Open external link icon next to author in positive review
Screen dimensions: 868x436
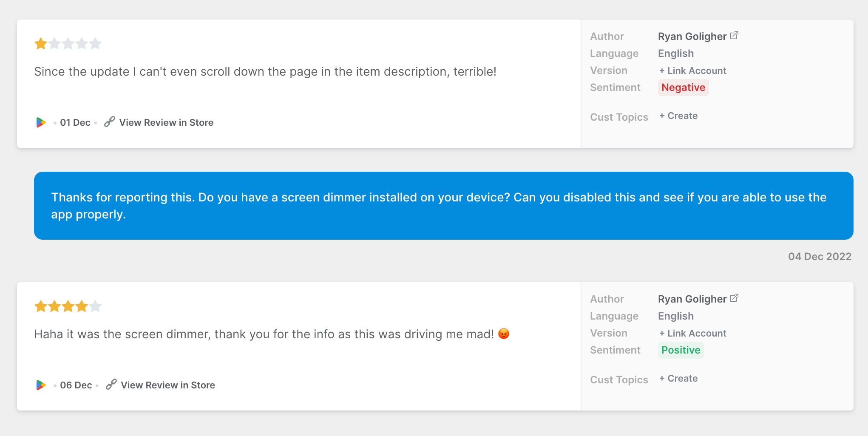[735, 298]
